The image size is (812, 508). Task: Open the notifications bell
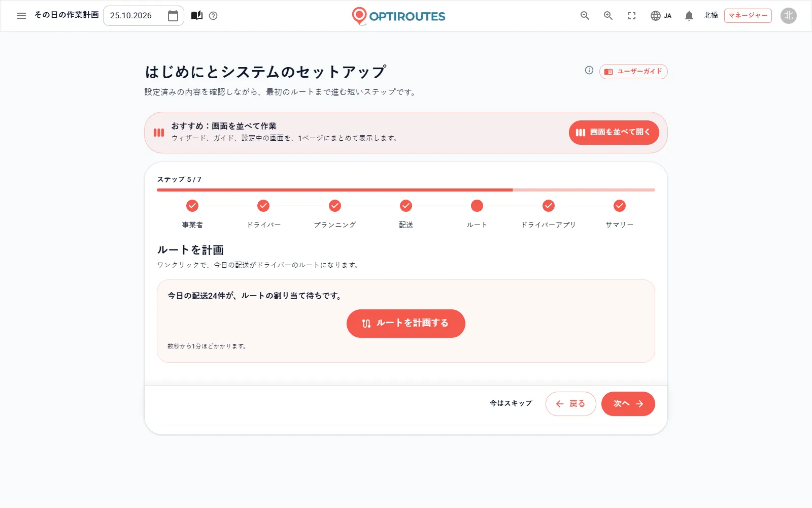pyautogui.click(x=689, y=16)
